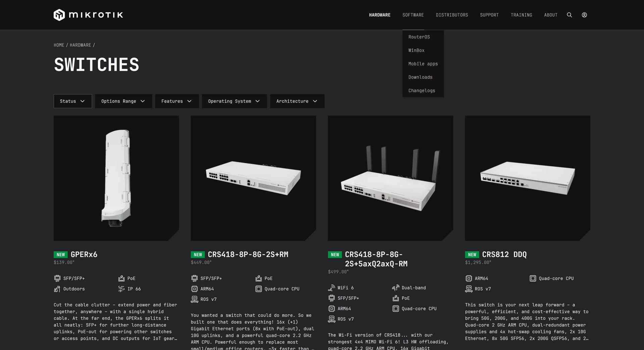Click the NEW badge beside CRS812 DDQ
Image resolution: width=644 pixels, height=350 pixels.
click(472, 255)
